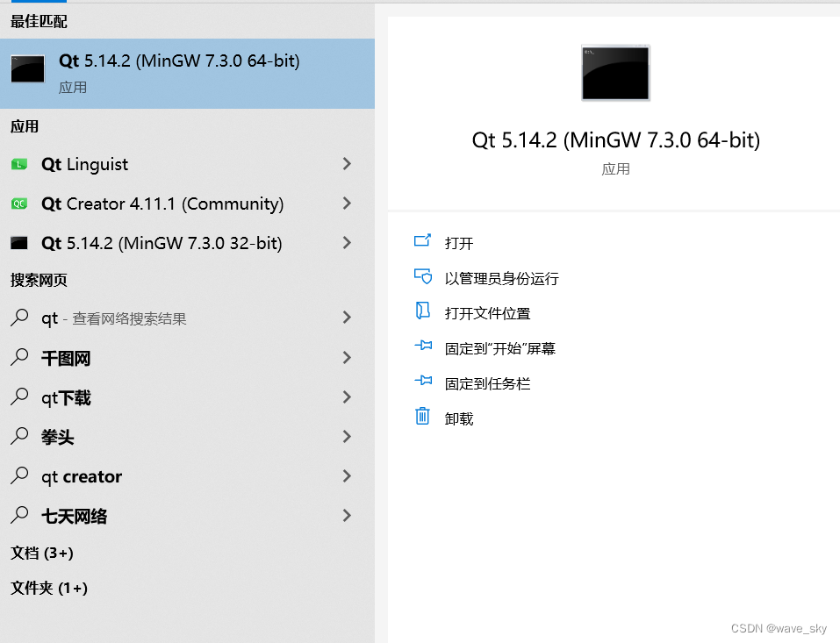The width and height of the screenshot is (840, 643).
Task: Click the search icon beside qt web results
Action: (19, 318)
